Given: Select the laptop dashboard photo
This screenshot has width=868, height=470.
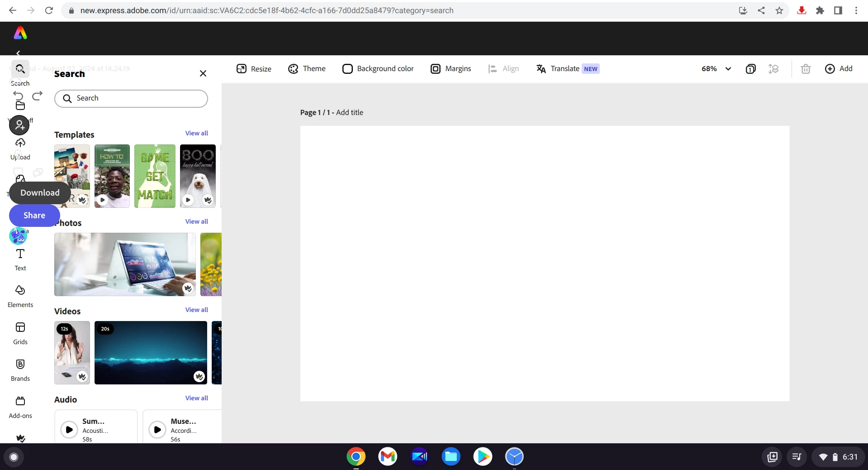Looking at the screenshot, I should (125, 264).
